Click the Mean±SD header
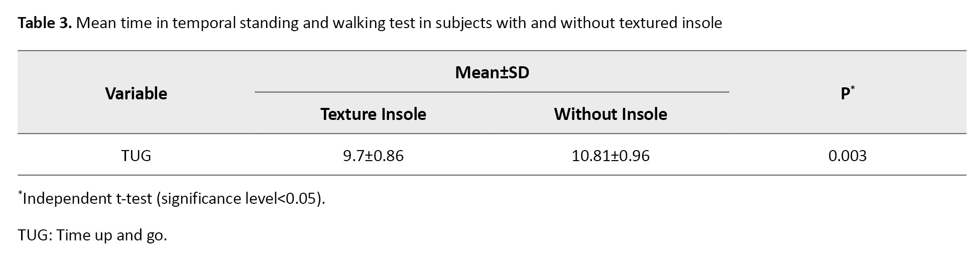 [492, 73]
